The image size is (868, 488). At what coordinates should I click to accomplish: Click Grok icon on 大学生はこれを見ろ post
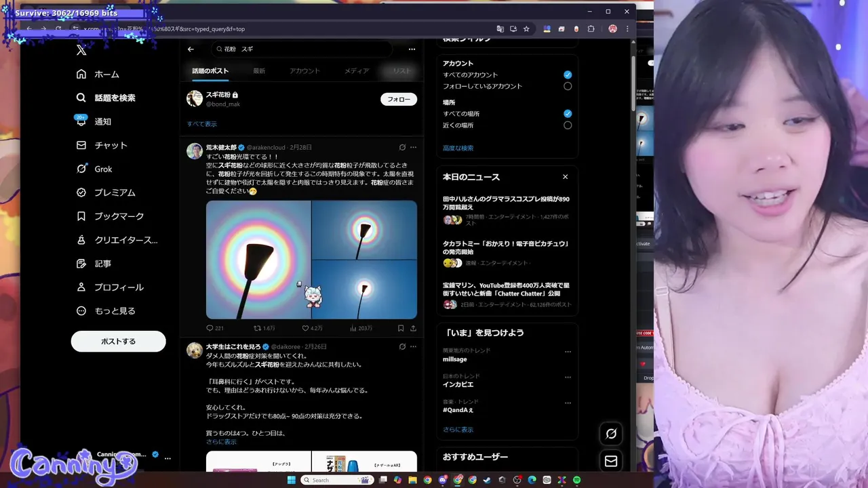click(402, 346)
